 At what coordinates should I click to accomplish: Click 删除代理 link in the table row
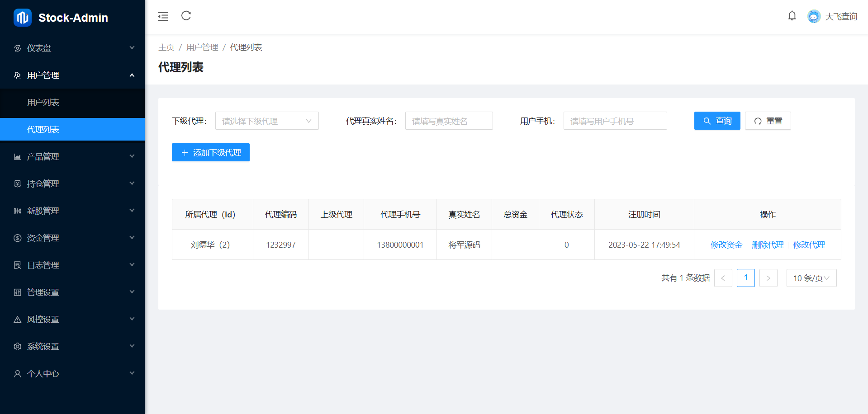point(767,245)
